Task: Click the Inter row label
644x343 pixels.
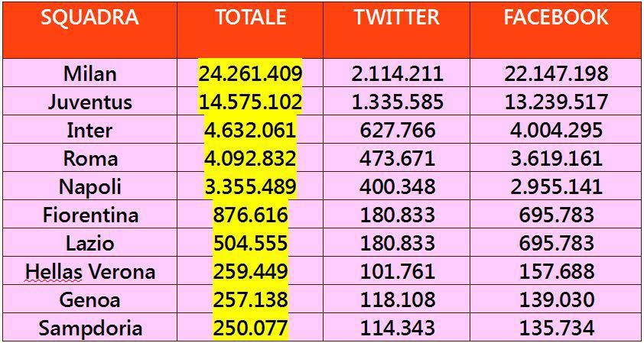Action: 90,130
